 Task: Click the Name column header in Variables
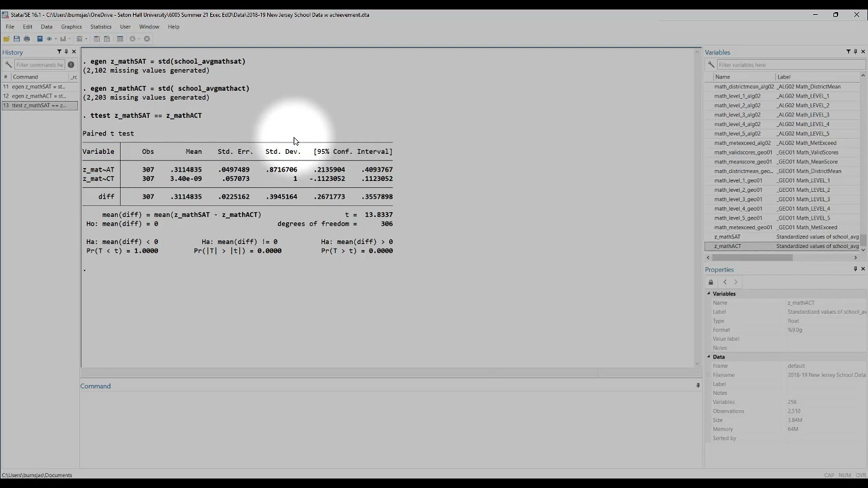[x=743, y=77]
